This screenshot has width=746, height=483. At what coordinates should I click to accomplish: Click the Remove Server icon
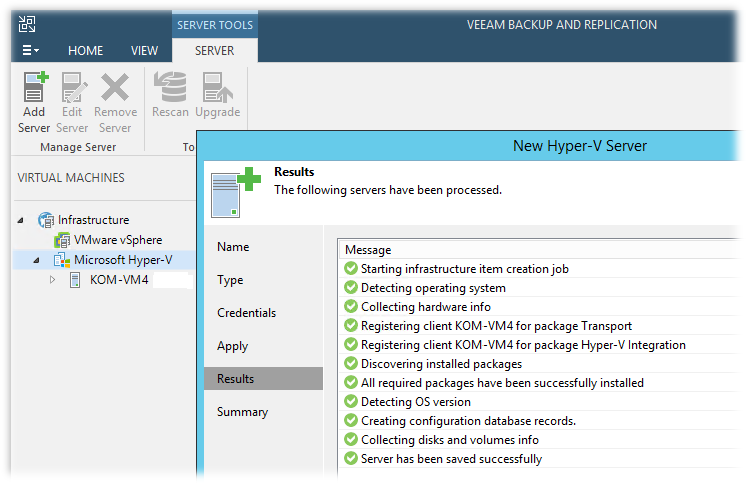tap(115, 87)
